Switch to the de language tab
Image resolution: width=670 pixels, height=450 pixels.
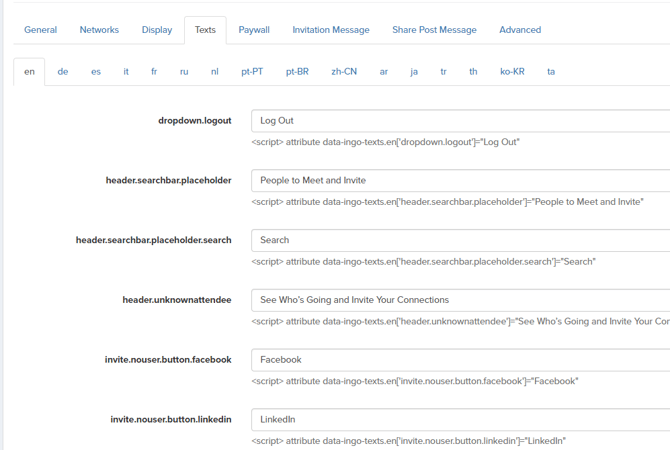coord(63,72)
